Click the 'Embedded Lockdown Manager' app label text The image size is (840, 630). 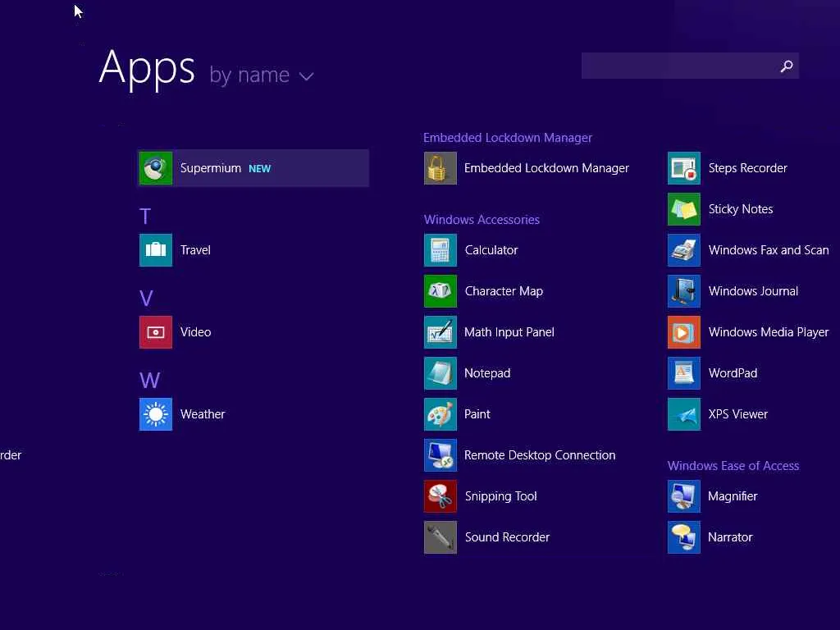(546, 168)
